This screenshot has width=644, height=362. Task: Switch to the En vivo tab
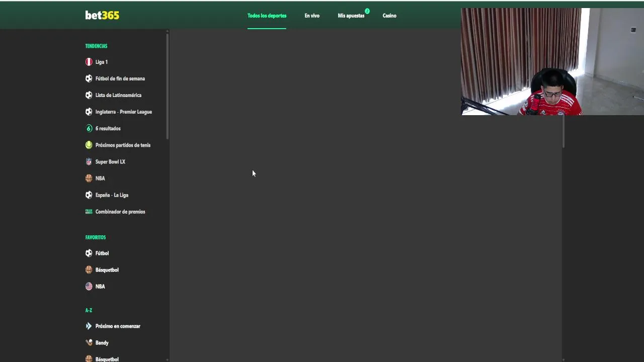[x=312, y=16]
